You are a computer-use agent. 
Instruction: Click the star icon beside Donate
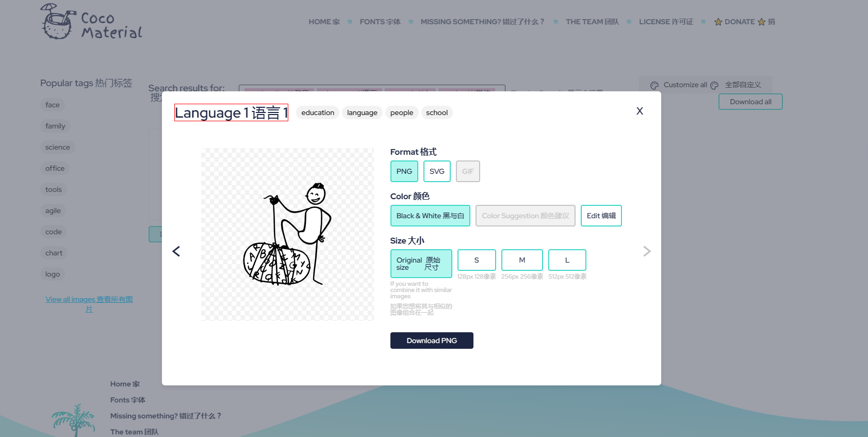(718, 22)
